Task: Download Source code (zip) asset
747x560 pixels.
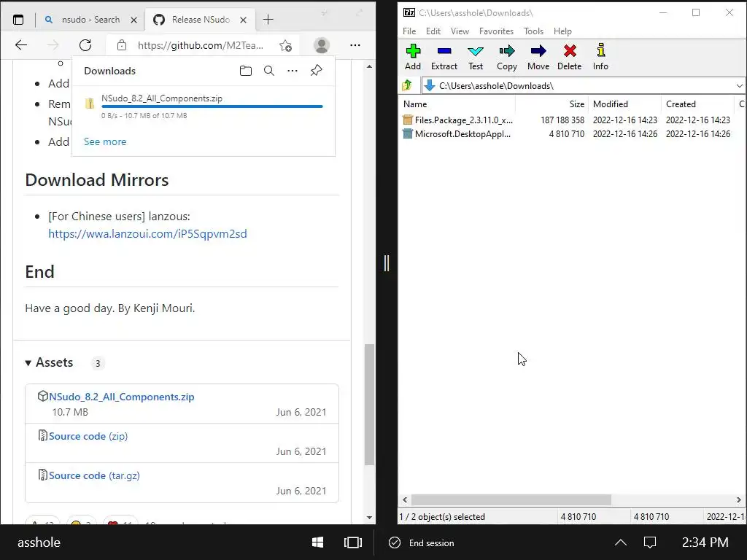Action: [88, 436]
